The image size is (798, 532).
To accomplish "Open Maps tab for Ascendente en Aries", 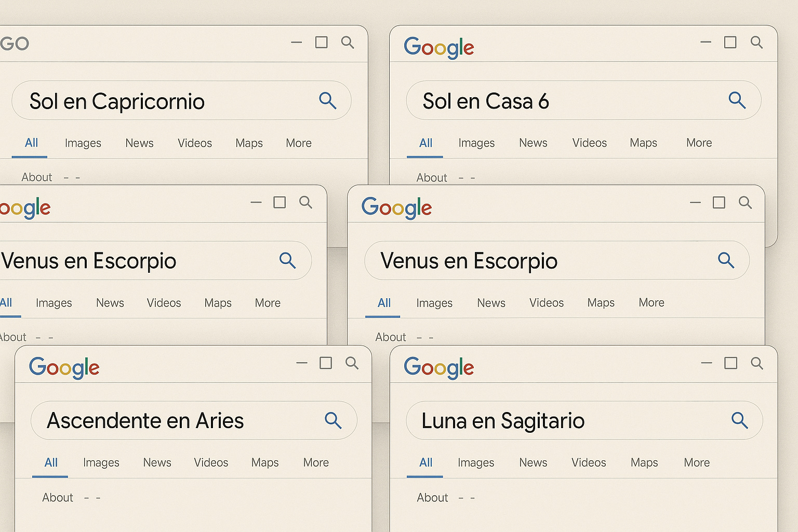I will [x=265, y=463].
